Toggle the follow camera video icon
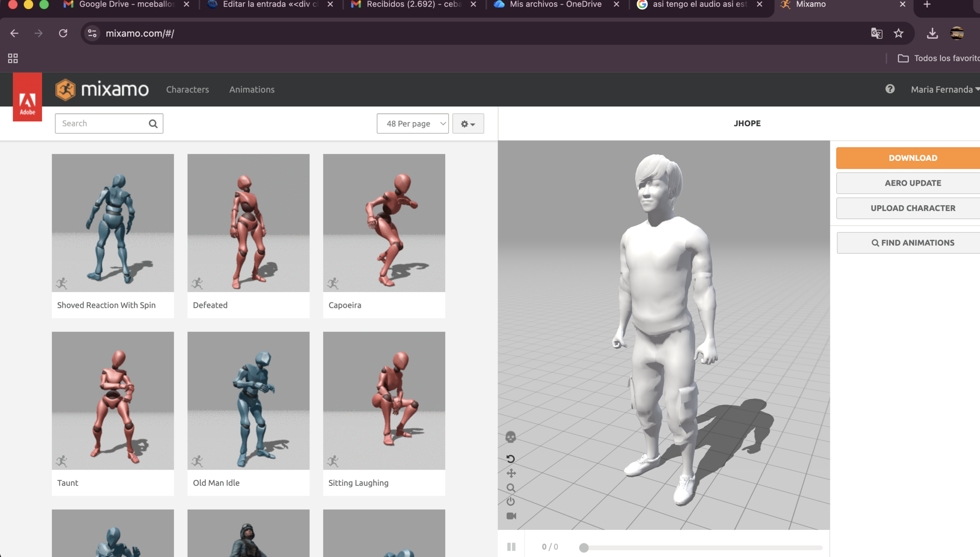 click(511, 516)
